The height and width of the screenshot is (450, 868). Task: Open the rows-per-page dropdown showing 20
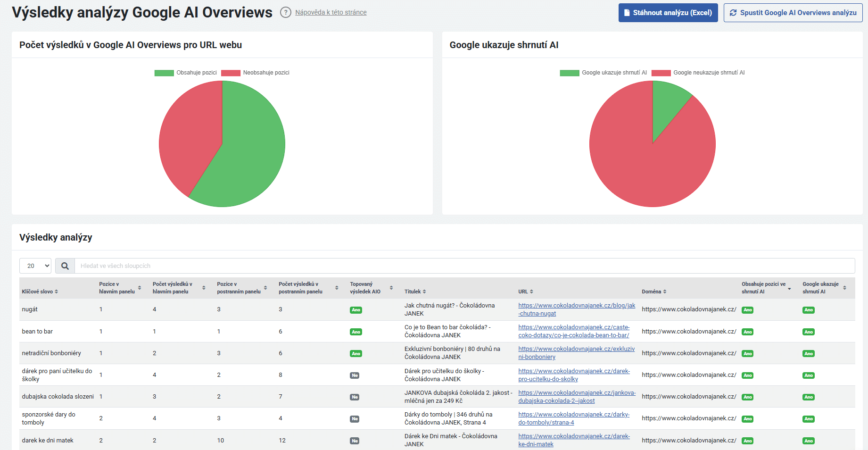tap(35, 266)
